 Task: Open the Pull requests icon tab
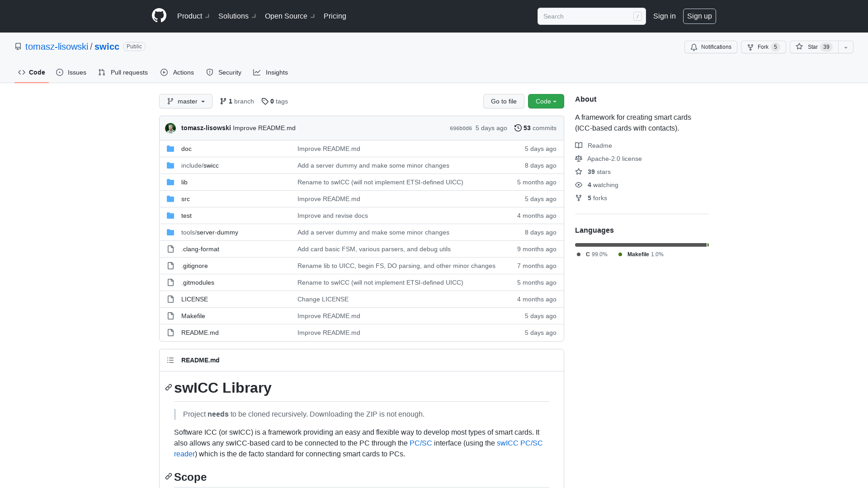101,72
